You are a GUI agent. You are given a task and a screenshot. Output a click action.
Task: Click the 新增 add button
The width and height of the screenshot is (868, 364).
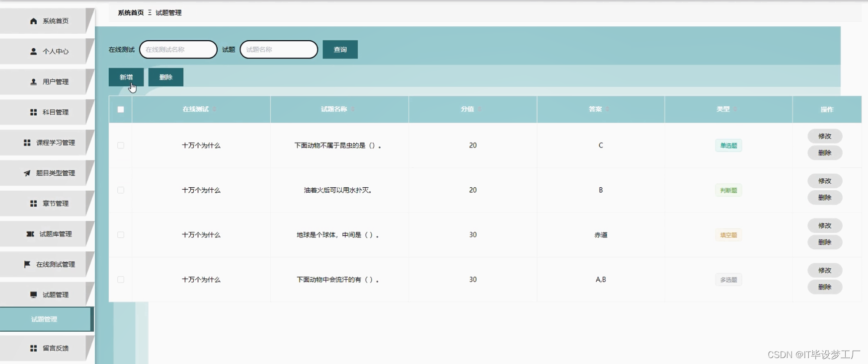126,77
